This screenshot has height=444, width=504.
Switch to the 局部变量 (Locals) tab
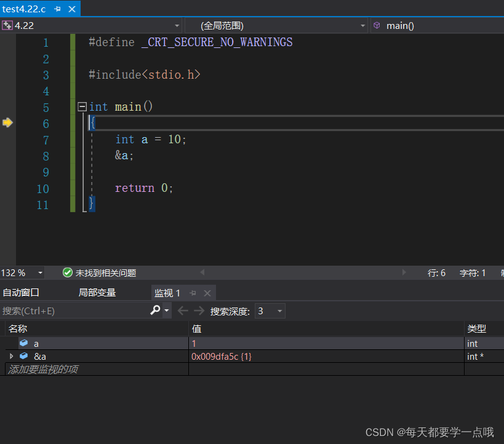pyautogui.click(x=97, y=293)
